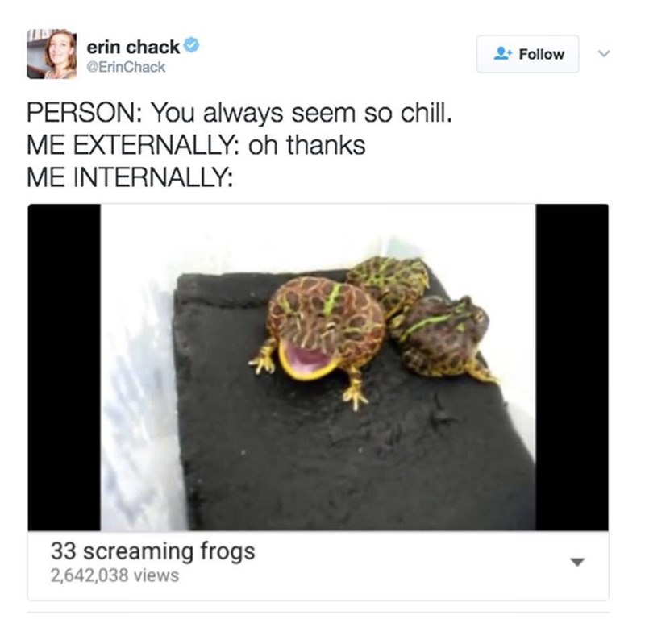
Task: Click the "ME EXTERNALLY: oh thanks" line
Action: tap(196, 146)
